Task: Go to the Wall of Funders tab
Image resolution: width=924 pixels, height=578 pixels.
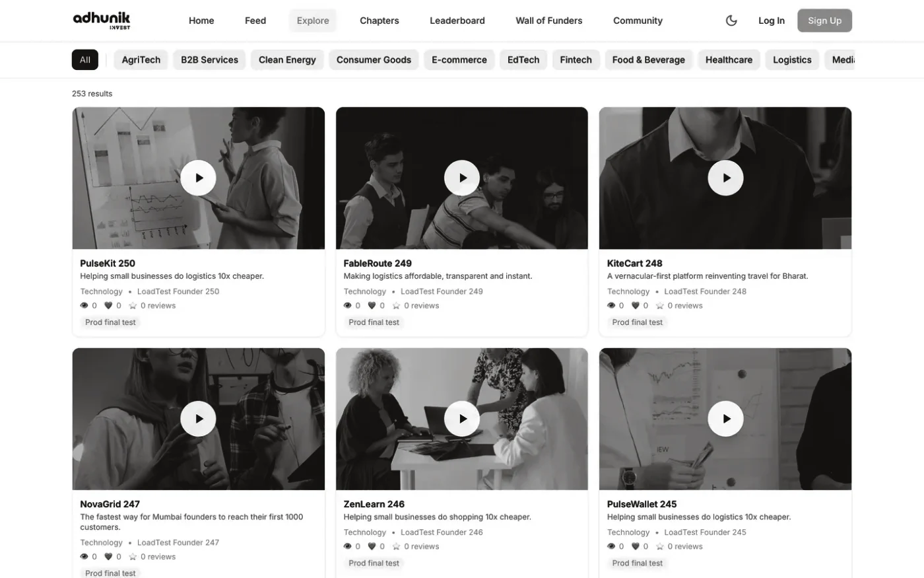Action: [x=549, y=20]
